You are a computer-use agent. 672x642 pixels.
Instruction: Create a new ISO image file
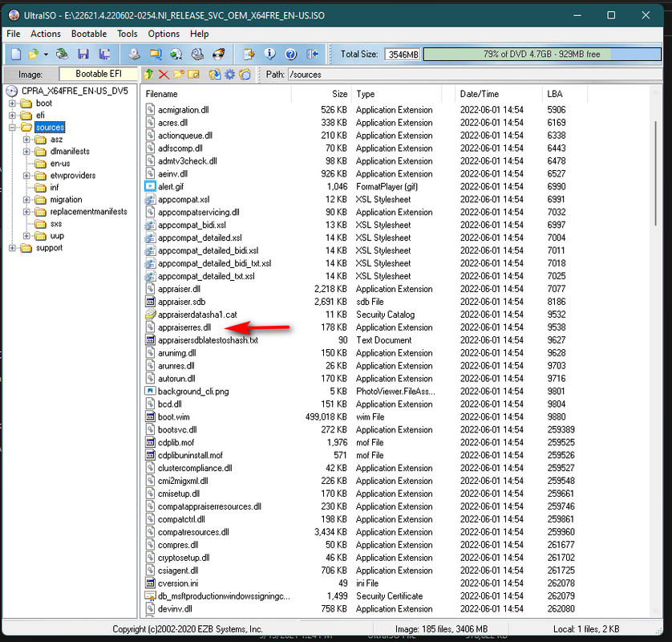16,54
